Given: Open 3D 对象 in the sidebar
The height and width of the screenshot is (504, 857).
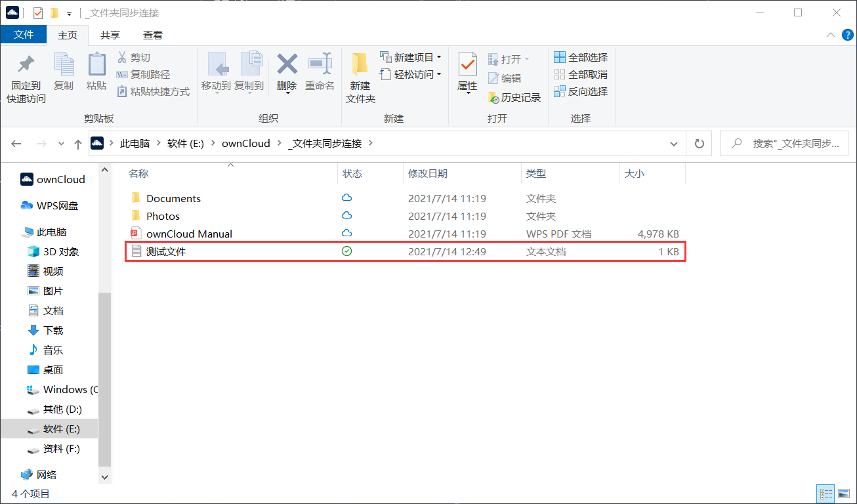Looking at the screenshot, I should pos(54,251).
